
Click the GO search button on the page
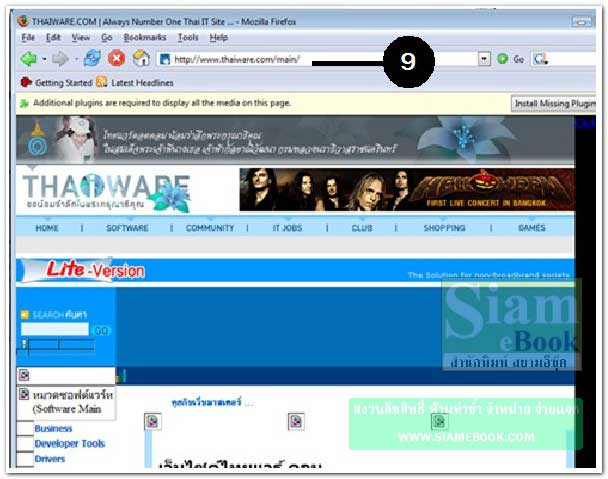pyautogui.click(x=101, y=330)
